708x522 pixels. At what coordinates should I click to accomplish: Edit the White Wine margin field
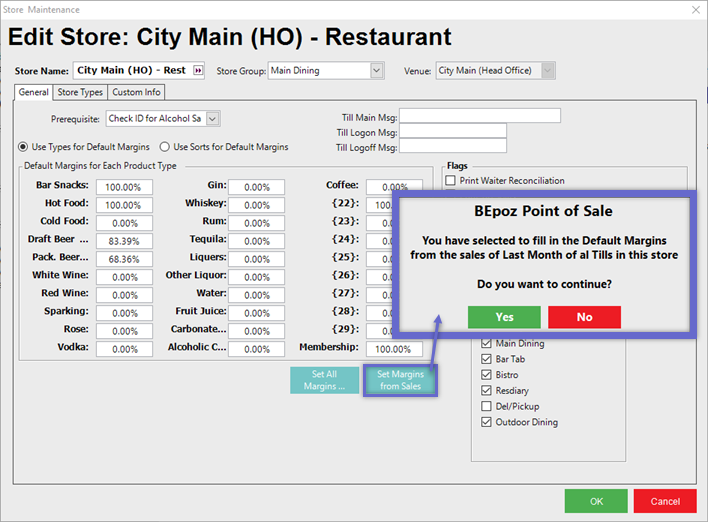pyautogui.click(x=124, y=277)
